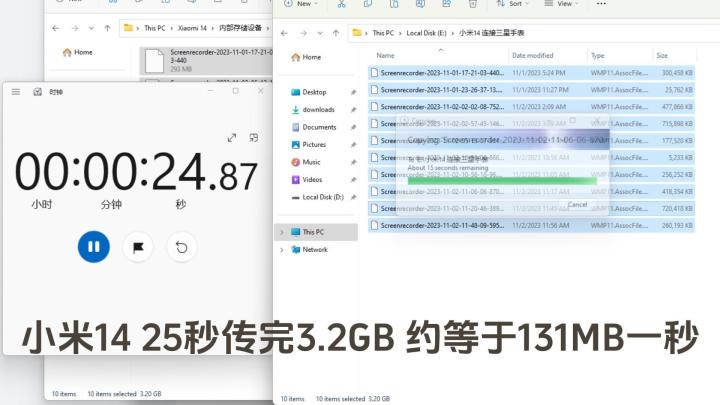Screen dimensions: 720x405
Task: Delete selected files in the E: drive window
Action: coord(472,4)
